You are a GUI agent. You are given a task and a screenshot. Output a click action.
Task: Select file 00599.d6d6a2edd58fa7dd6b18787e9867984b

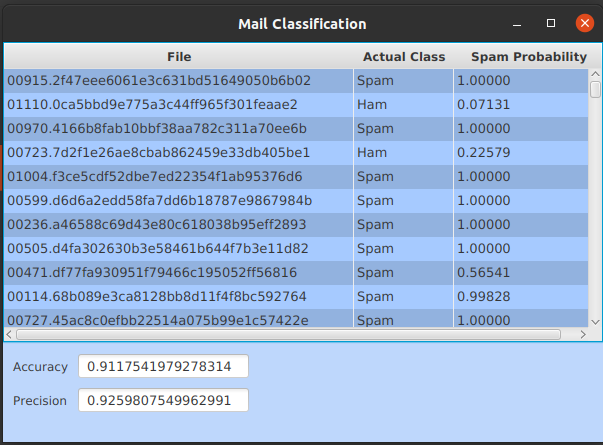pyautogui.click(x=178, y=200)
